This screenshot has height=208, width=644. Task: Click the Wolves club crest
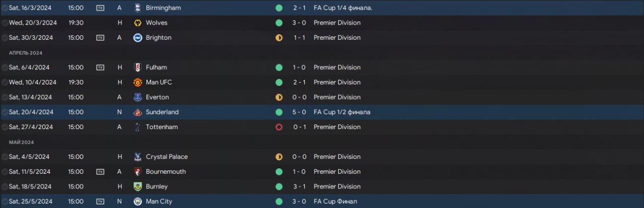point(137,23)
